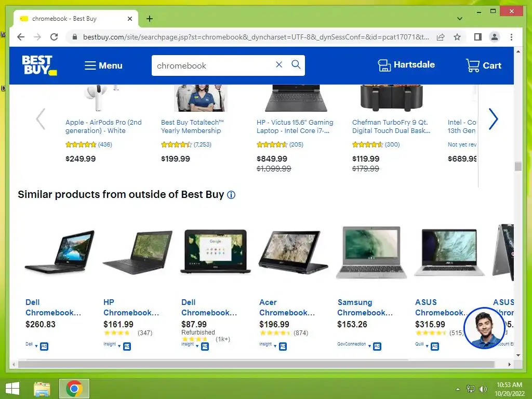532x399 pixels.
Task: Expand the GovConnection seller dropdown arrow
Action: (369, 346)
